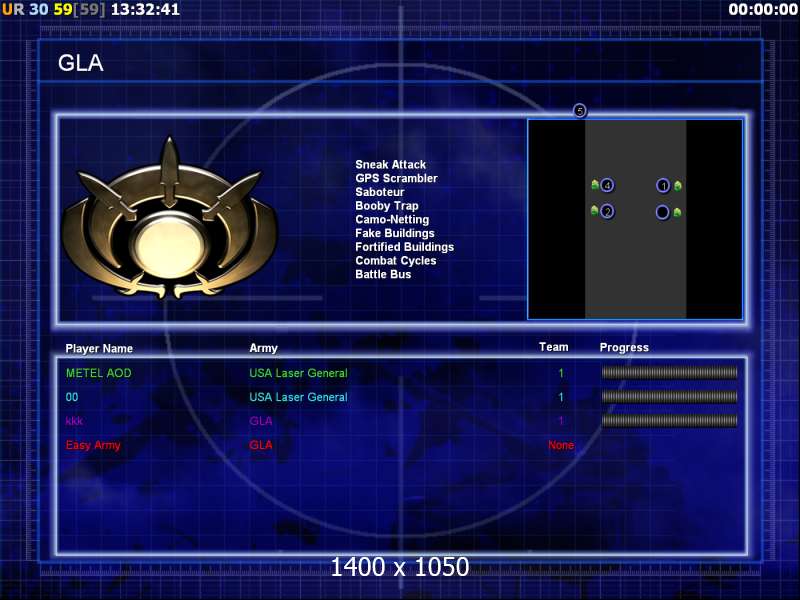The height and width of the screenshot is (600, 800).
Task: Click green supply icon beside marker 1
Action: point(678,185)
